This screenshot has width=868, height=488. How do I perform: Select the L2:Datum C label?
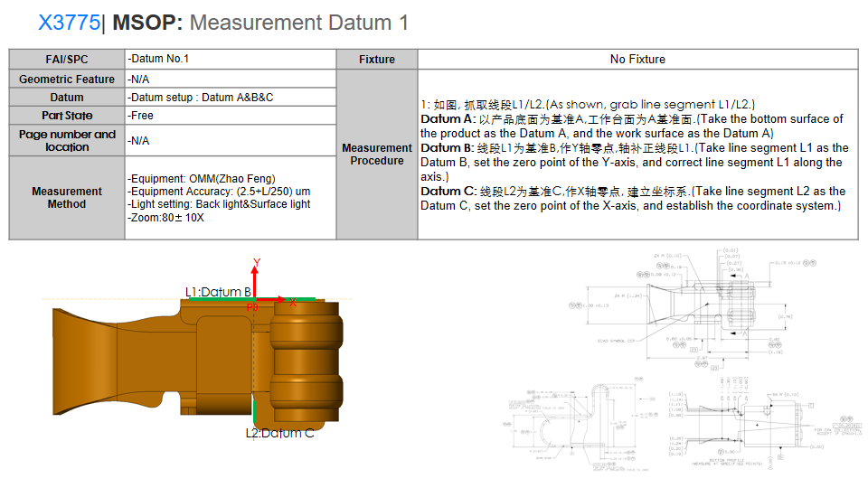coord(280,433)
